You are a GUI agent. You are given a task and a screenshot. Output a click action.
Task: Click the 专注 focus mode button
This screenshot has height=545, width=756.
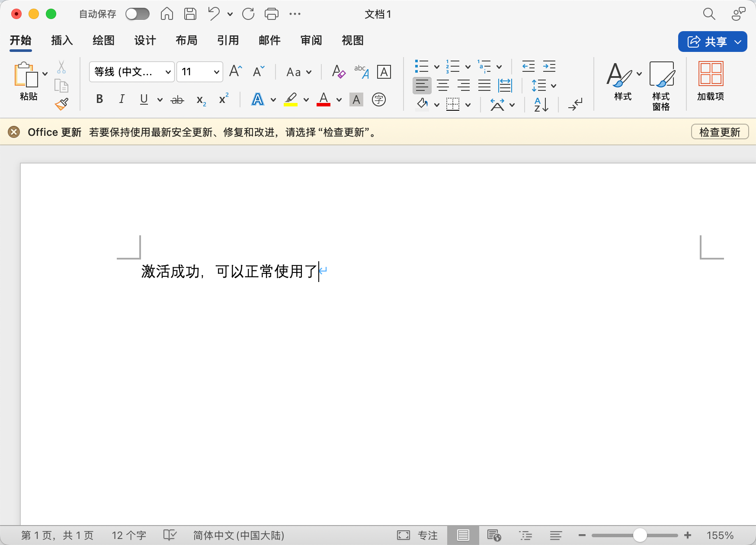[x=417, y=535]
